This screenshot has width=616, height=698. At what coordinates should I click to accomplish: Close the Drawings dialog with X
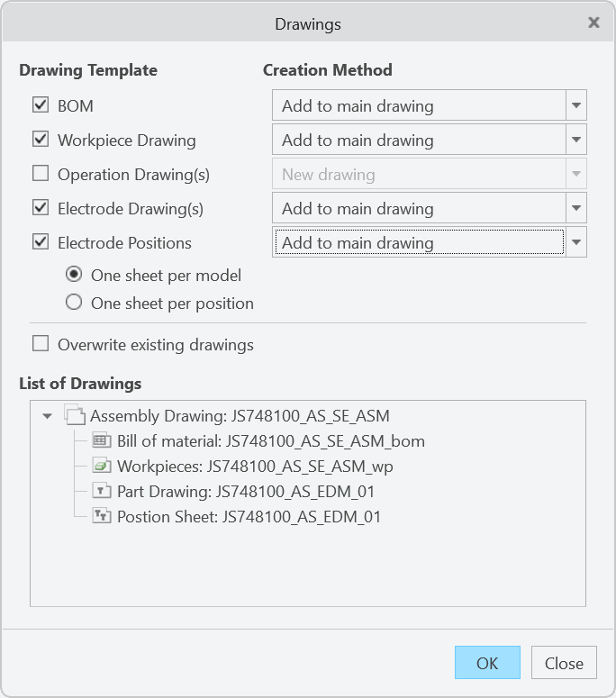593,23
